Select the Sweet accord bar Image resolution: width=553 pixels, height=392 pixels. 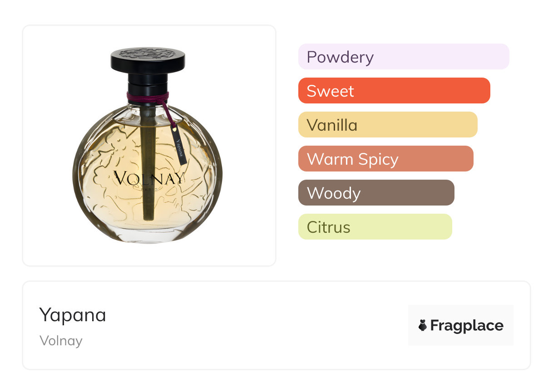pos(394,91)
